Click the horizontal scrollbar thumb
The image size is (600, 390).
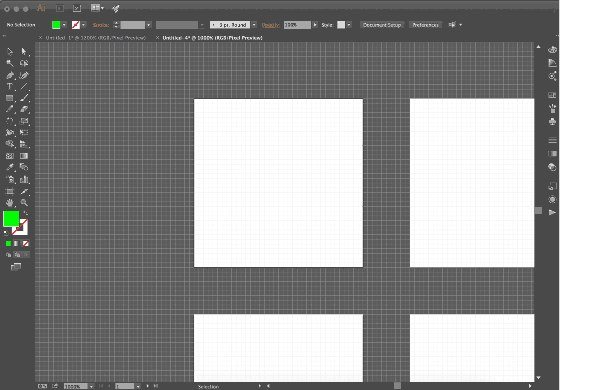[397, 386]
